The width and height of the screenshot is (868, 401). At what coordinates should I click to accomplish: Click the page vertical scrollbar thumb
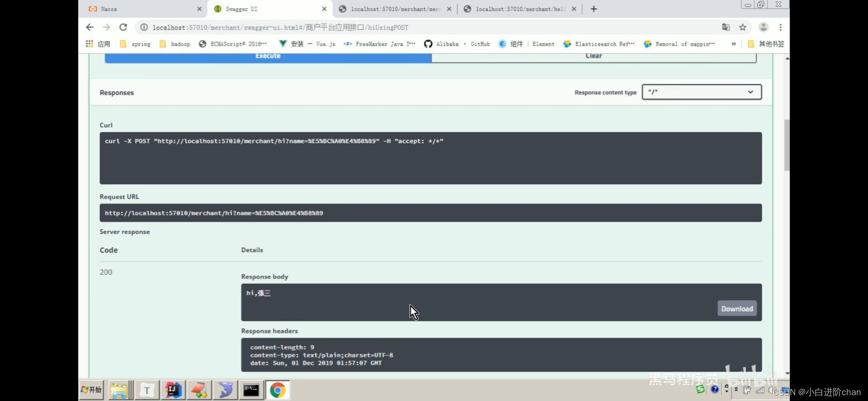point(787,145)
